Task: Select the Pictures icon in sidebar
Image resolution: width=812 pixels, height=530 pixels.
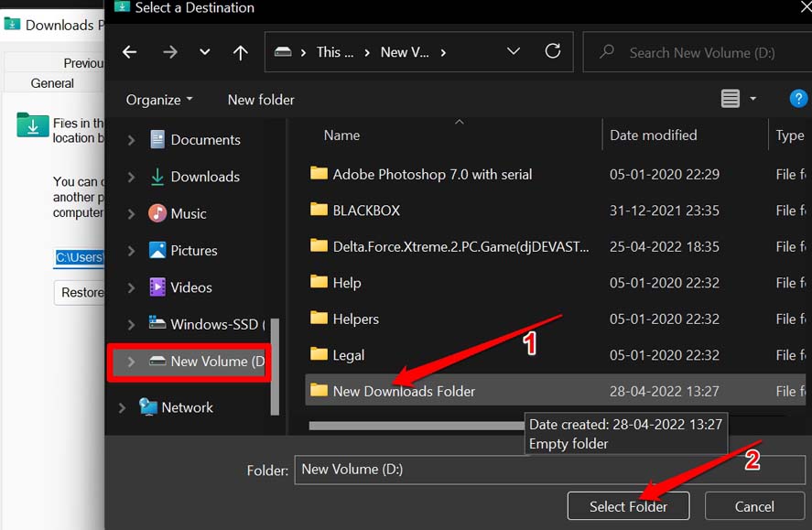Action: pos(157,250)
